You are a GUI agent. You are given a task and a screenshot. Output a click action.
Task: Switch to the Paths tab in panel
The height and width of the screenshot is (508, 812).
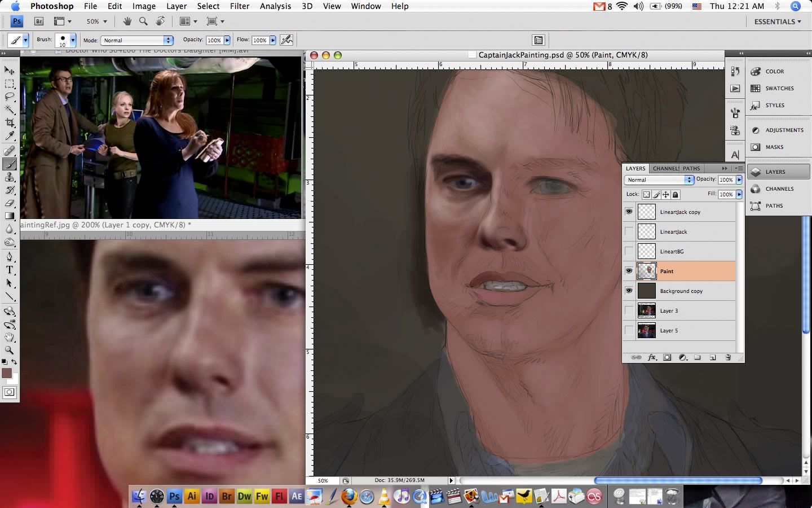pos(691,168)
